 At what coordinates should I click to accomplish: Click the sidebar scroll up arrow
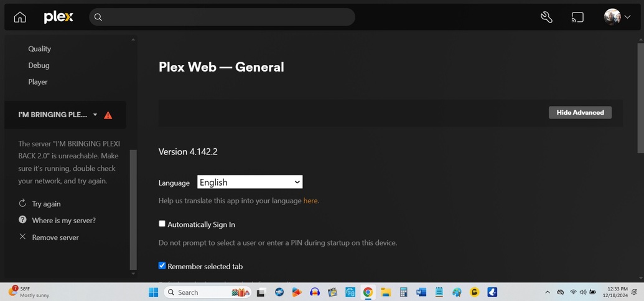(133, 39)
